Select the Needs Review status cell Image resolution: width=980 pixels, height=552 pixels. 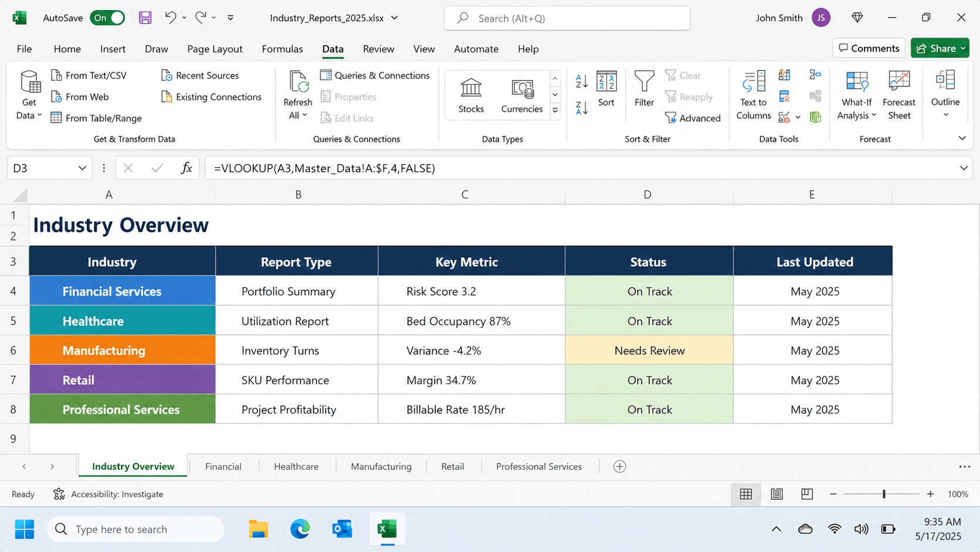pos(649,350)
